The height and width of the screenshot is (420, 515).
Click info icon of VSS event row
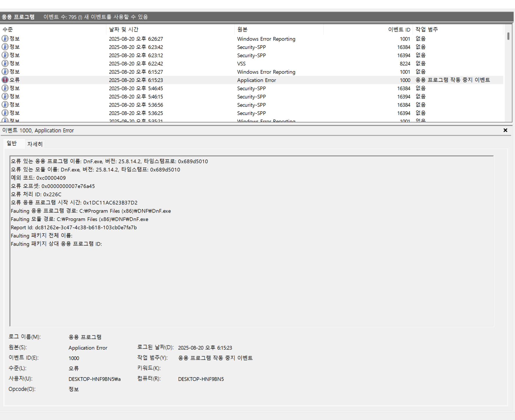coord(5,63)
